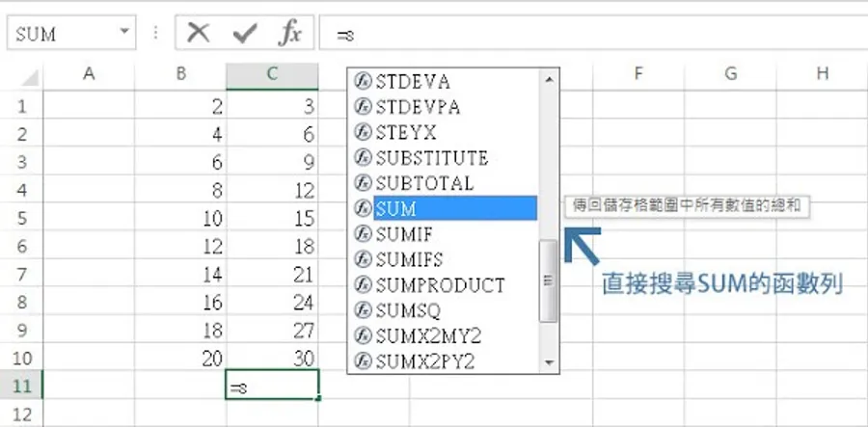Click cell B6 containing 12
Screen dimensions: 868x427
pyautogui.click(x=180, y=245)
